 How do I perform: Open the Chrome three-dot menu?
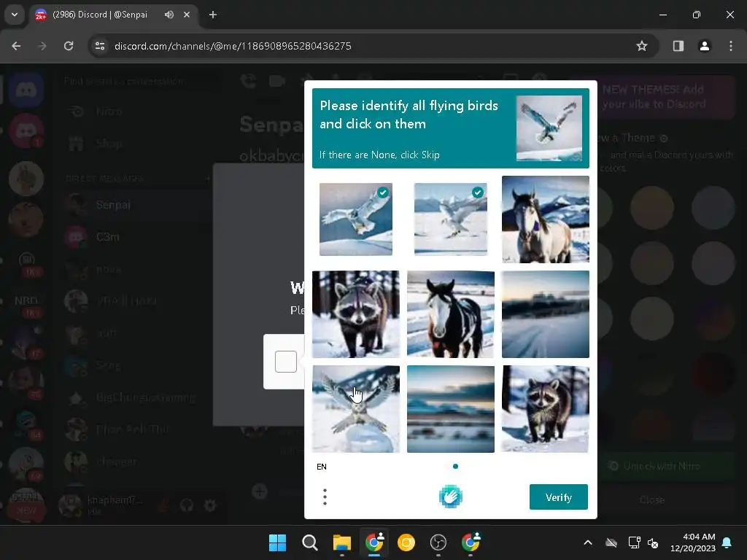731,46
